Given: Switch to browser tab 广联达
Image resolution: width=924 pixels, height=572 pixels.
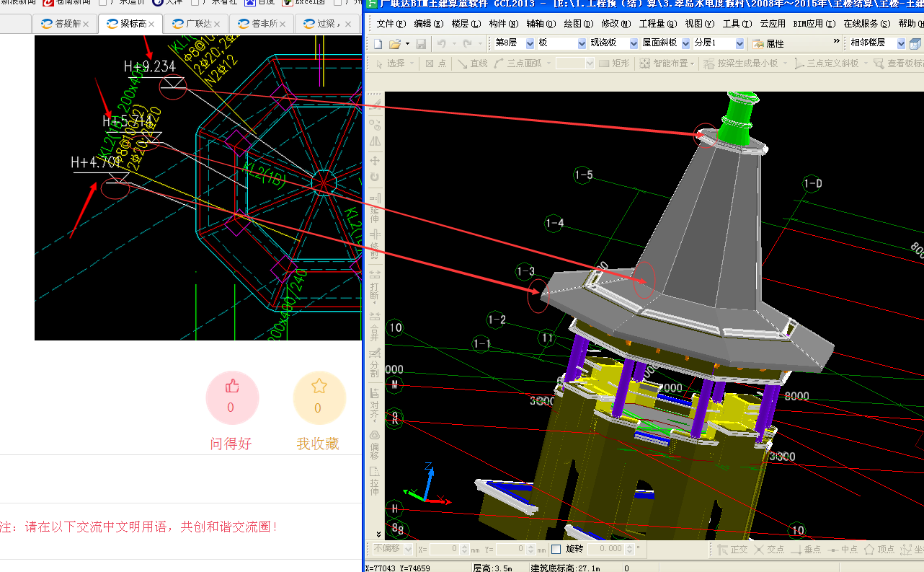Looking at the screenshot, I should 196,24.
